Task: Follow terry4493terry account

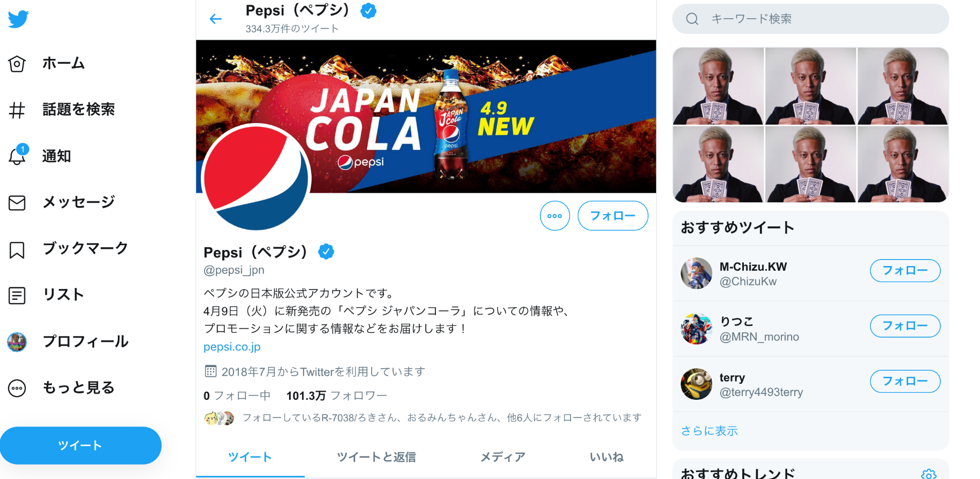Action: (904, 381)
